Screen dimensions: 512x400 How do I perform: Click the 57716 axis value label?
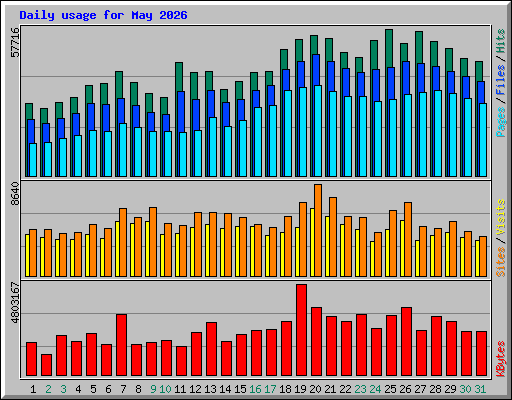(15, 42)
